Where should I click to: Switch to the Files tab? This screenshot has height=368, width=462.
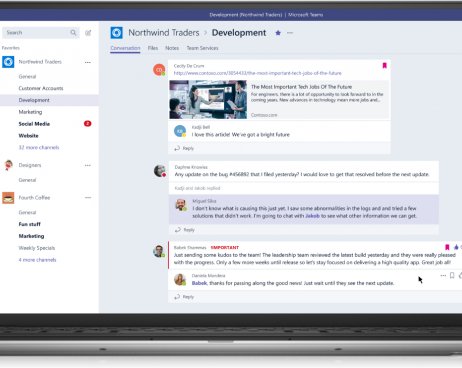pyautogui.click(x=153, y=48)
